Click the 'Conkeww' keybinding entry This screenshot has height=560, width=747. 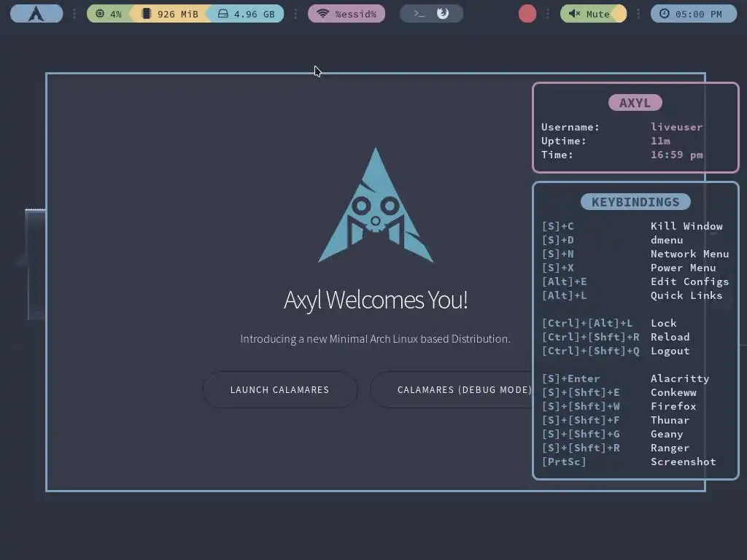coord(673,392)
